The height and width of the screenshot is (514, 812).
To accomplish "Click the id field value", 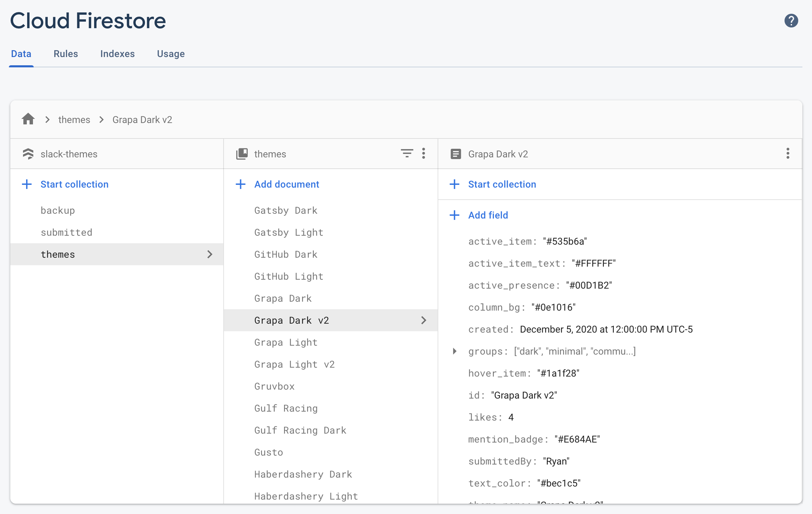I will tap(524, 395).
